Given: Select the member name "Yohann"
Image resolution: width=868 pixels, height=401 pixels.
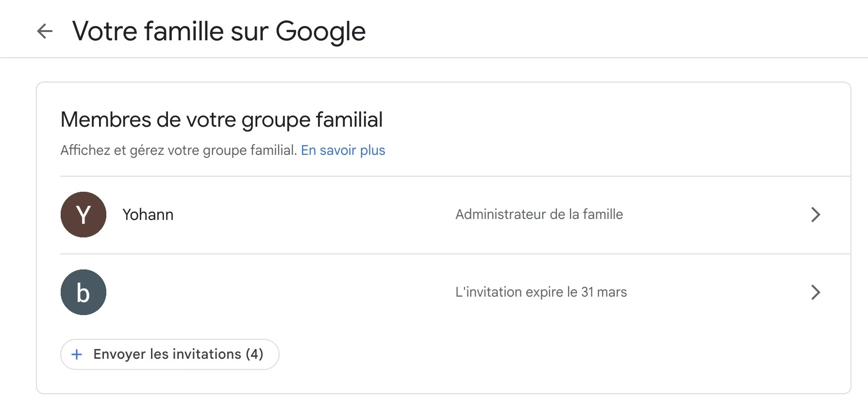Looking at the screenshot, I should (148, 215).
